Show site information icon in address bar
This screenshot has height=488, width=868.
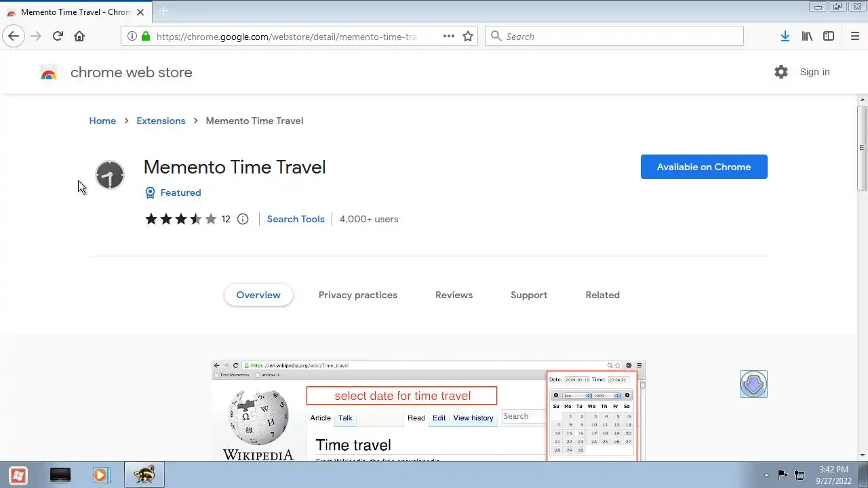point(132,37)
